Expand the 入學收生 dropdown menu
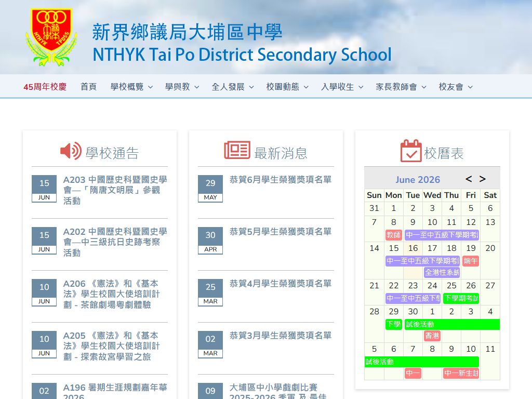Screen dimensions: 532x399 (x=342, y=87)
